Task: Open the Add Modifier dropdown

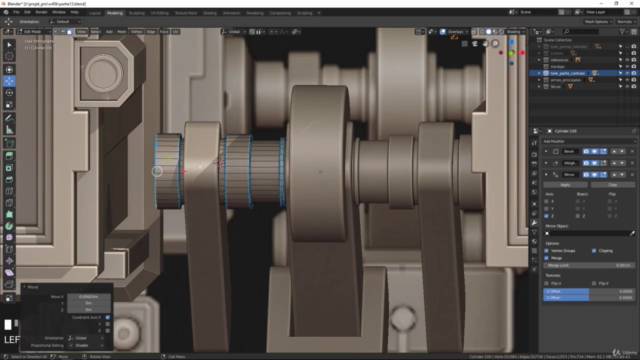Action: 589,141
